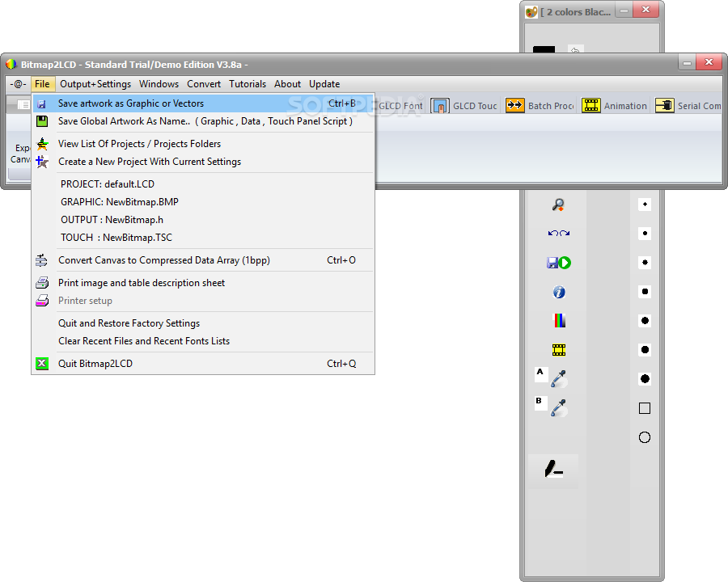Image resolution: width=728 pixels, height=582 pixels.
Task: Select the round brush shape outline
Action: click(x=645, y=437)
